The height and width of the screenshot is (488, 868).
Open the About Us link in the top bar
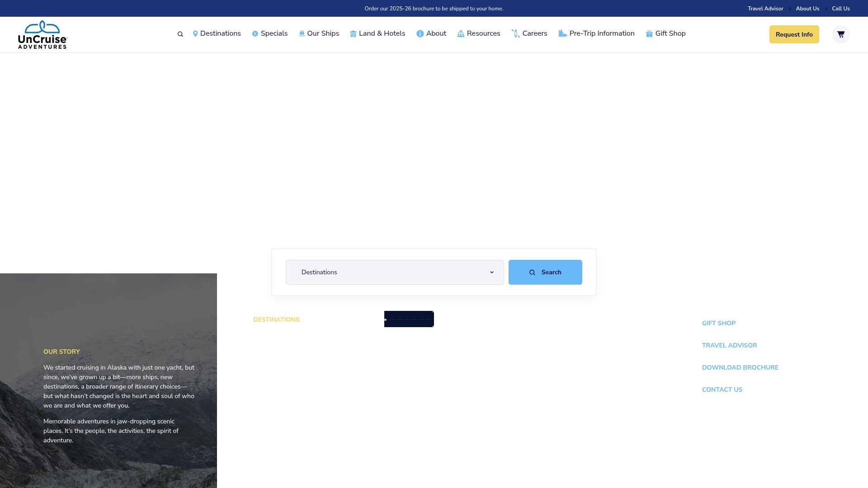(807, 9)
